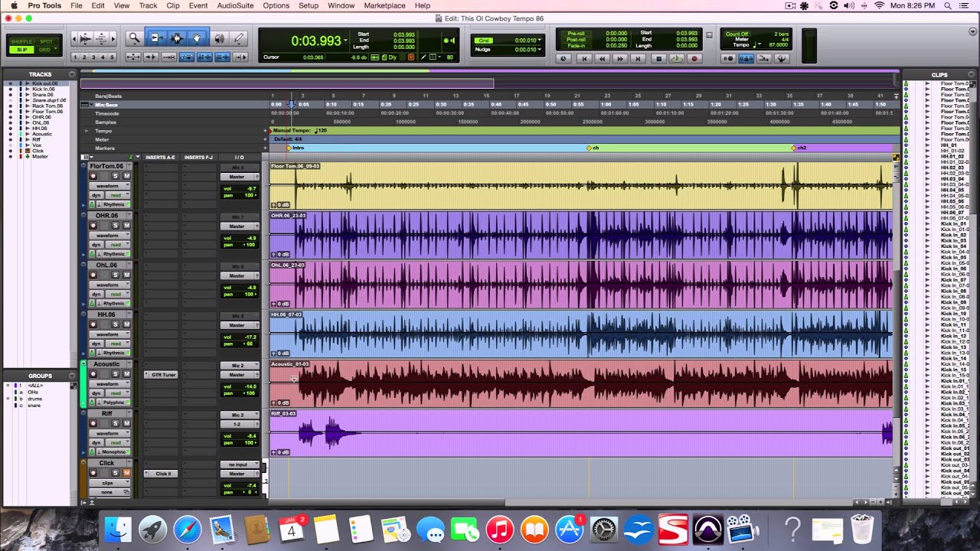The width and height of the screenshot is (980, 551).
Task: Open the AudioSuite menu
Action: 235,5
